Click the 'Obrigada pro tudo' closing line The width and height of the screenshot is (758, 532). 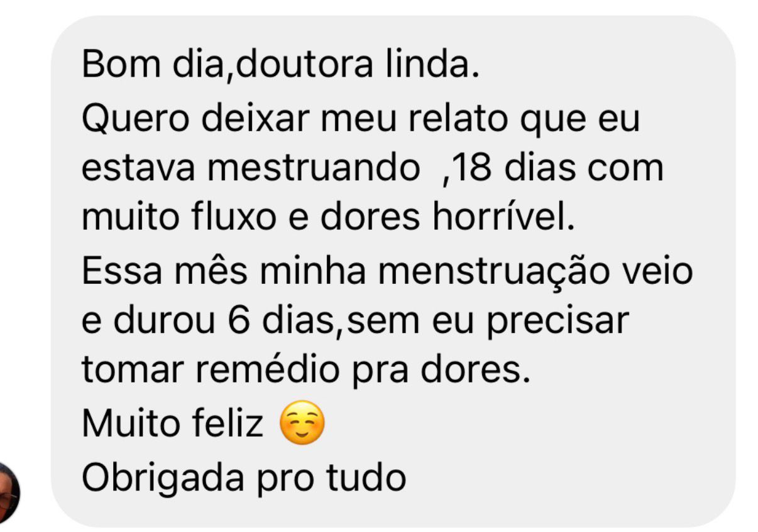pos(244,479)
